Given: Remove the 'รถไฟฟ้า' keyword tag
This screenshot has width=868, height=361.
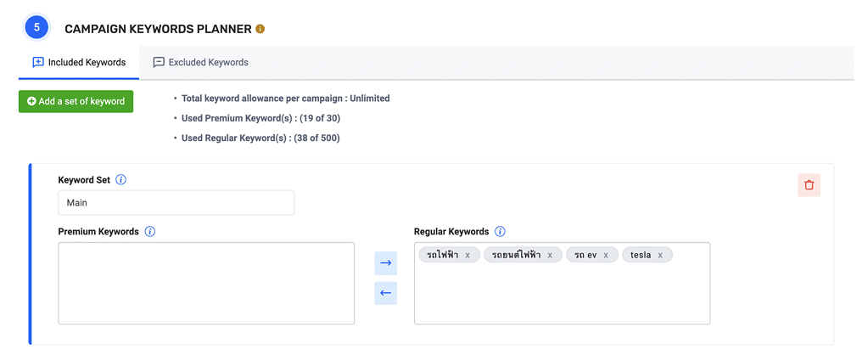Looking at the screenshot, I should (x=468, y=255).
